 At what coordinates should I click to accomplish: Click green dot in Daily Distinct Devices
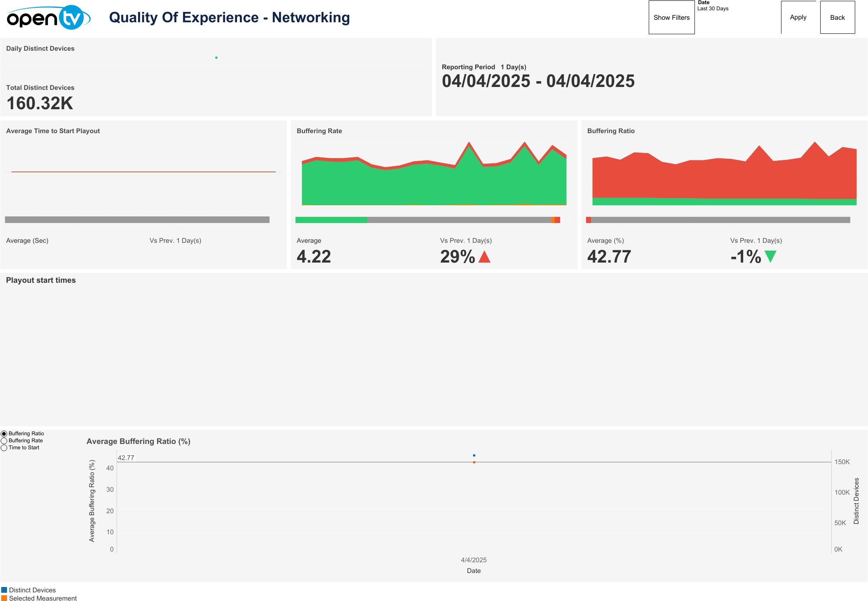[216, 58]
